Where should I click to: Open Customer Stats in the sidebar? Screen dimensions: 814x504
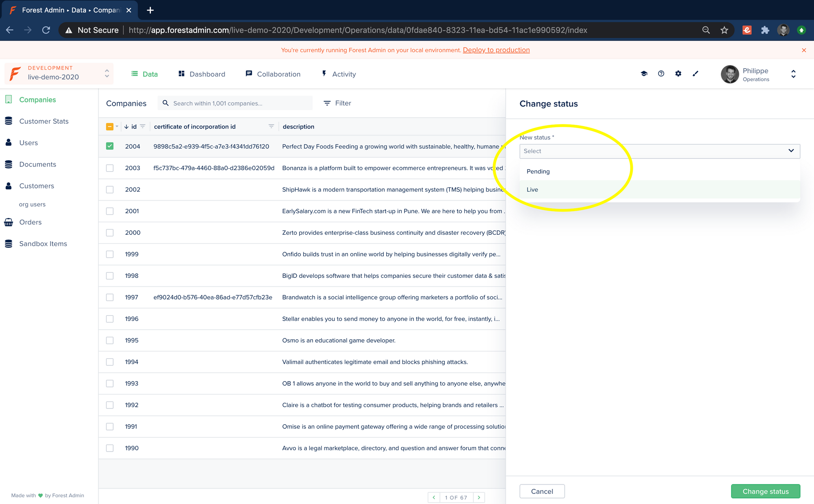point(44,121)
